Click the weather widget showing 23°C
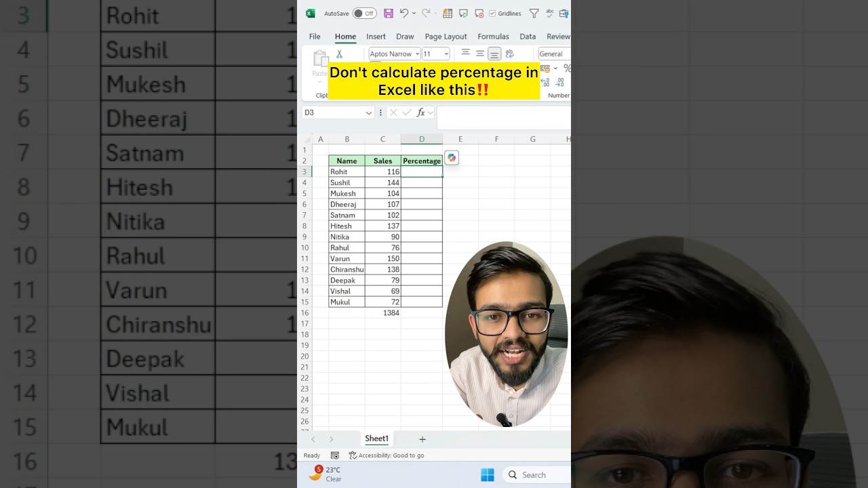The width and height of the screenshot is (868, 488). (325, 474)
